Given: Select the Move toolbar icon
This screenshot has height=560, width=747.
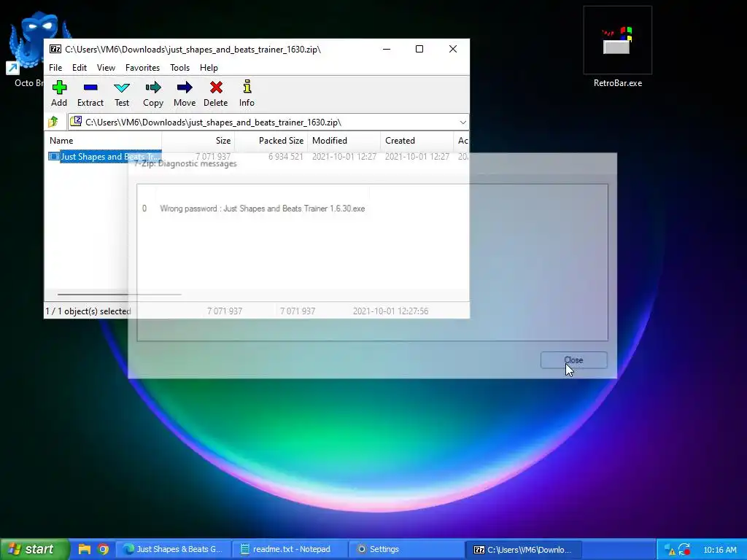Looking at the screenshot, I should coord(185,93).
